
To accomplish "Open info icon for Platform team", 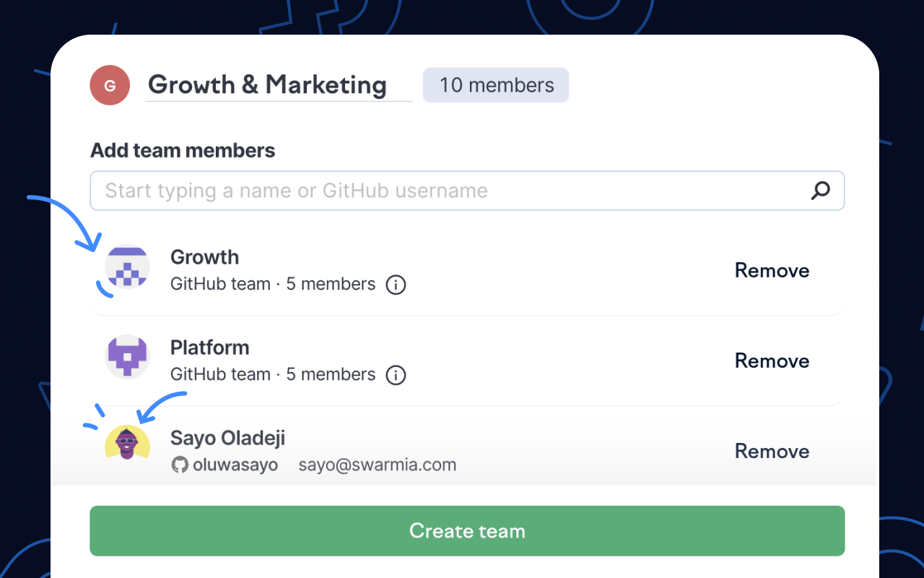I will coord(396,375).
